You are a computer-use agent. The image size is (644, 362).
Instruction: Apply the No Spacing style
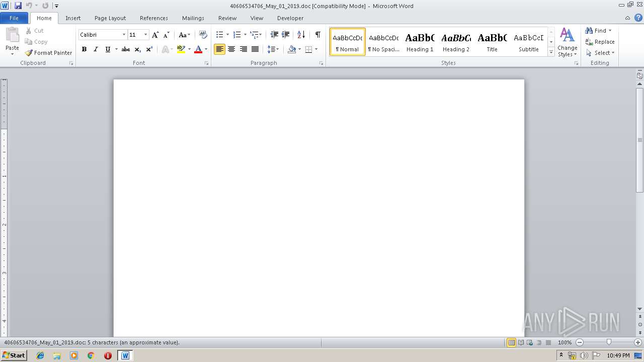(383, 42)
